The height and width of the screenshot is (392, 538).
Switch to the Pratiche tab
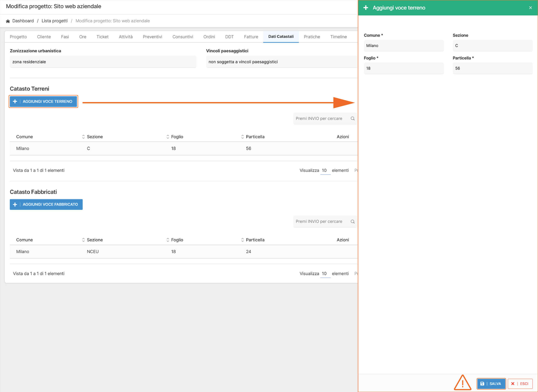pos(312,37)
